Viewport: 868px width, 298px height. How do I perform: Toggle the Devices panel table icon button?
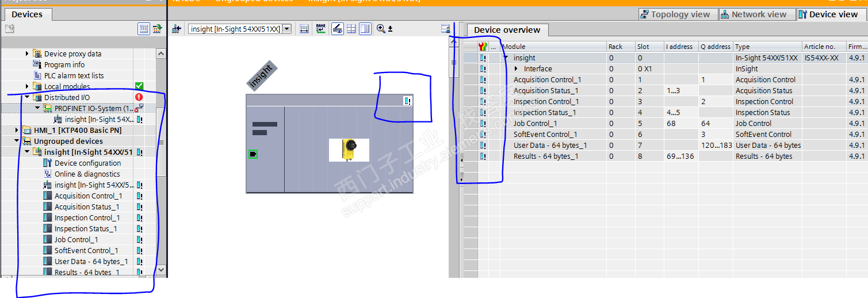[x=144, y=29]
